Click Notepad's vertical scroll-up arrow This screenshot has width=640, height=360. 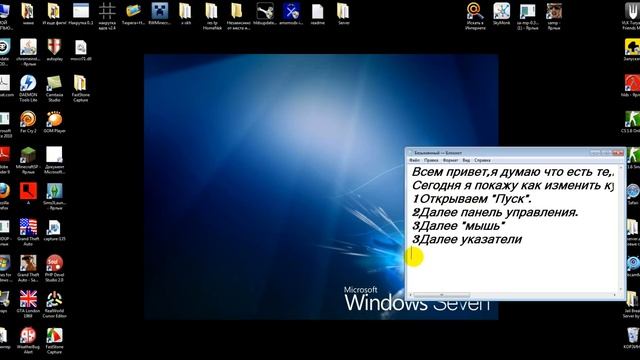621,168
